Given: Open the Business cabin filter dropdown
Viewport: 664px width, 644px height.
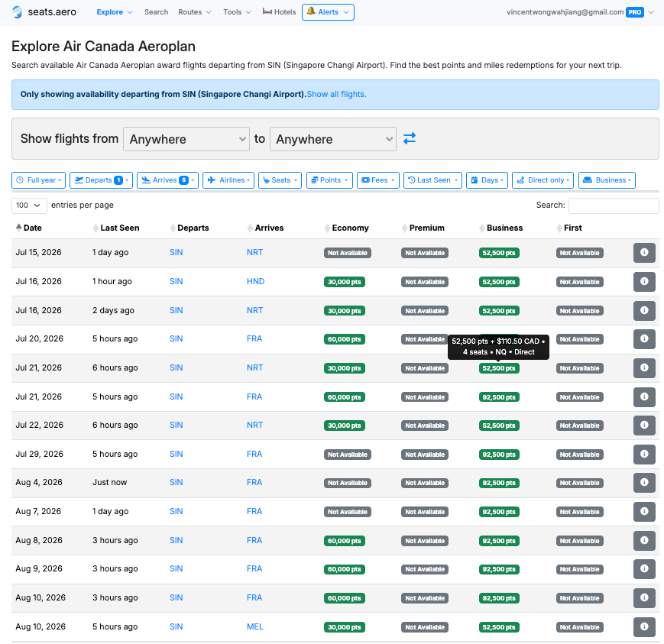Looking at the screenshot, I should pos(607,180).
